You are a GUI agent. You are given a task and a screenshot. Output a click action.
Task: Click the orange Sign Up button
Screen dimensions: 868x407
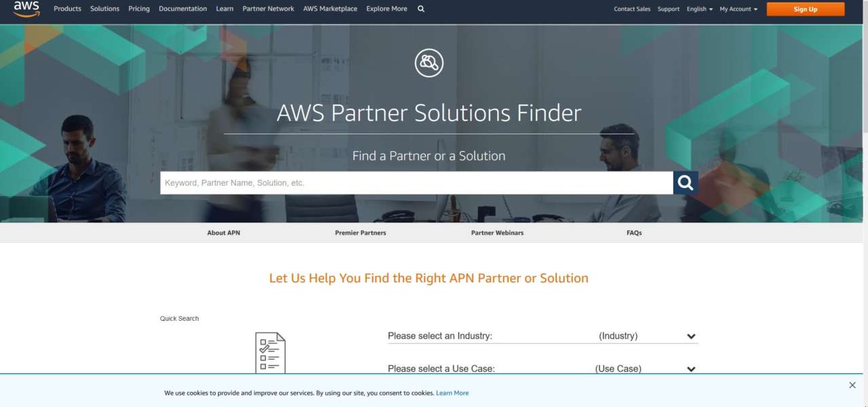click(806, 9)
